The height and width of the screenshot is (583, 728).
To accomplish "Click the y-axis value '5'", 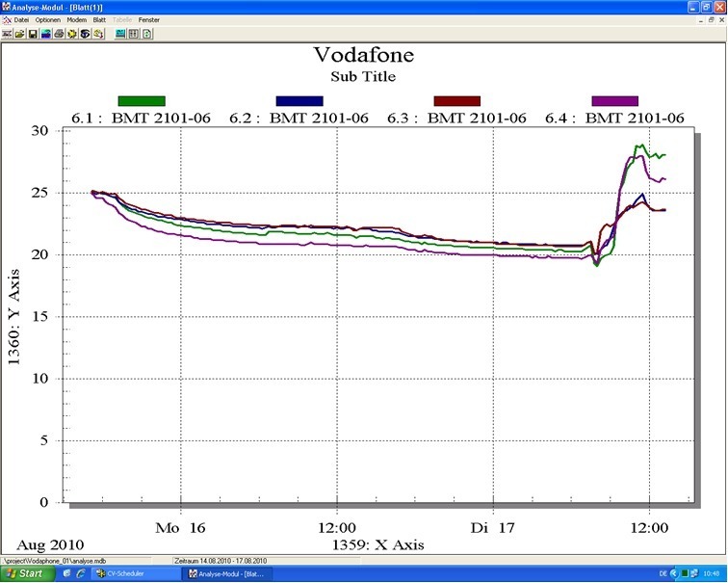I will 44,440.
